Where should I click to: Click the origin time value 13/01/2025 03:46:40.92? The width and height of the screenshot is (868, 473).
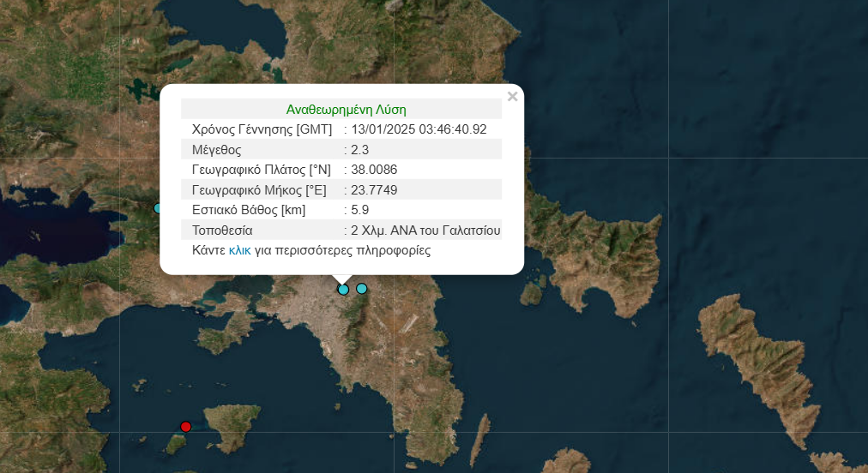click(x=419, y=129)
